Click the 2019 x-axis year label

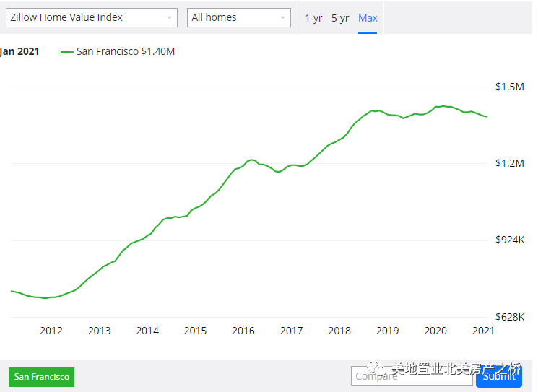388,331
